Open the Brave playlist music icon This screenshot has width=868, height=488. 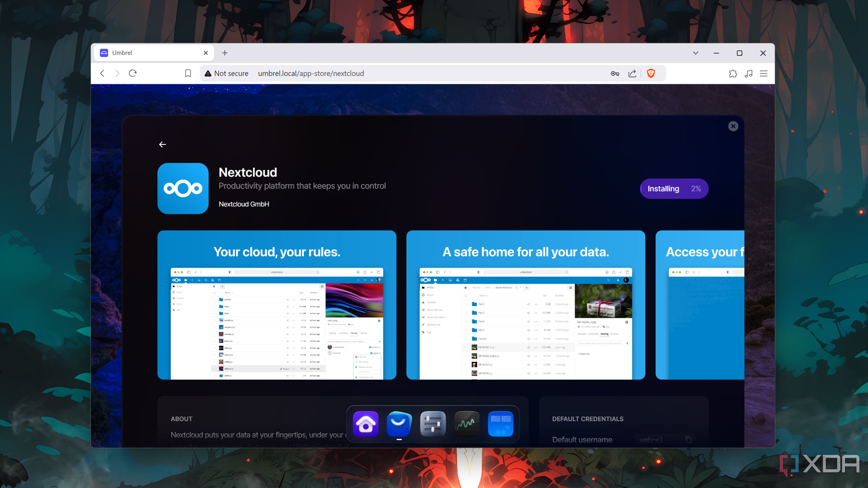point(748,73)
